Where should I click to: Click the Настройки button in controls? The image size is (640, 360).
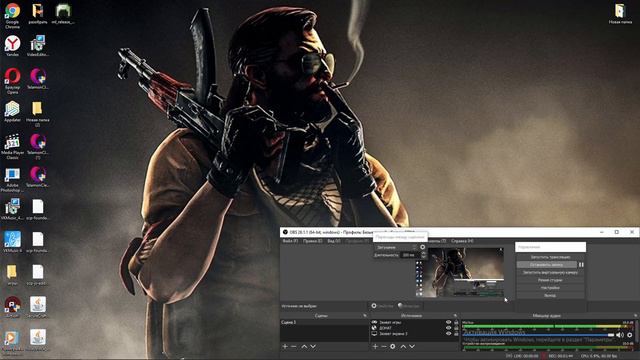550,288
